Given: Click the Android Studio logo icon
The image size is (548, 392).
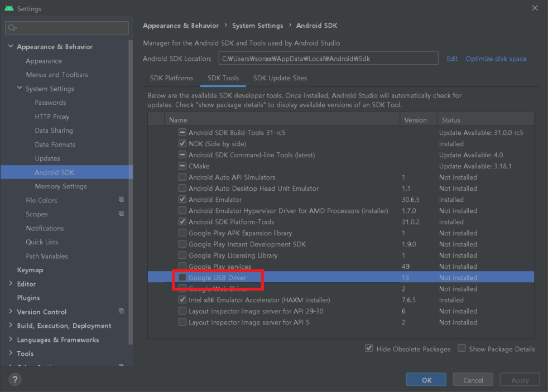Looking at the screenshot, I should tap(9, 8).
